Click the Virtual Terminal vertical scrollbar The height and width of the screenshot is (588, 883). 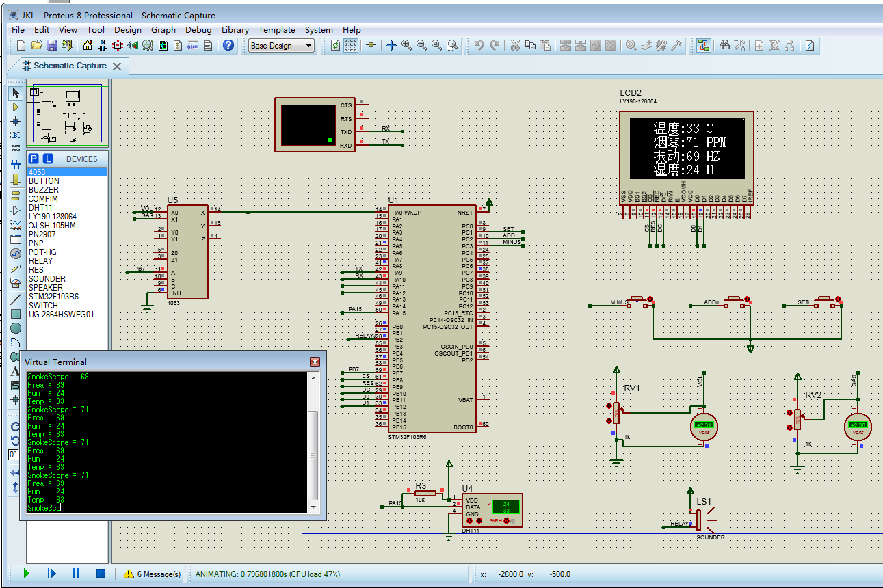(x=313, y=442)
